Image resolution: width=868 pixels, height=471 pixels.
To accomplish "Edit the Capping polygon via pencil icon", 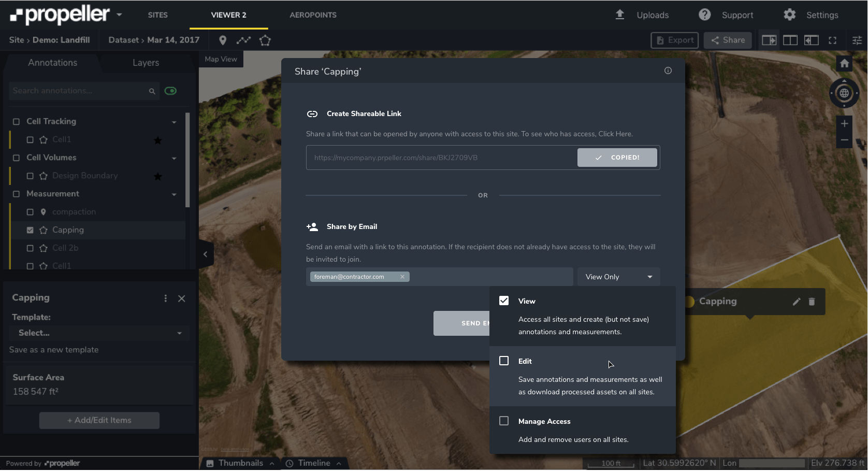I will (797, 302).
